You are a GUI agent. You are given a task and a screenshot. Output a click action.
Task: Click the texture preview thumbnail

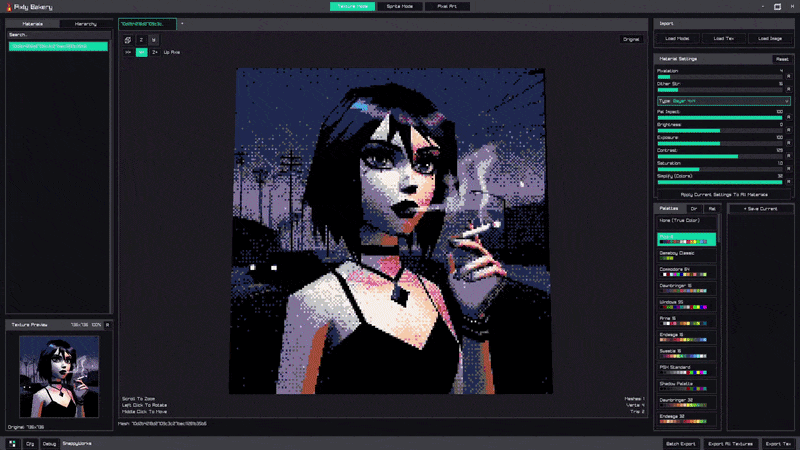click(x=59, y=377)
